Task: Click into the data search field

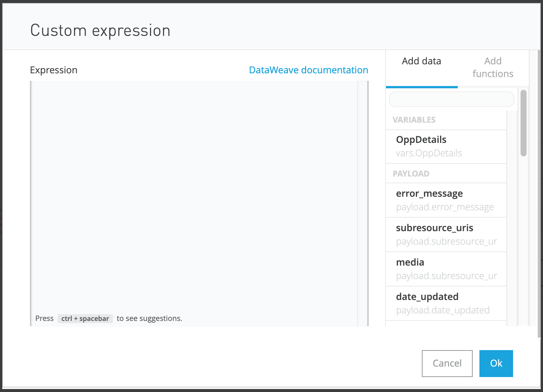Action: tap(451, 99)
